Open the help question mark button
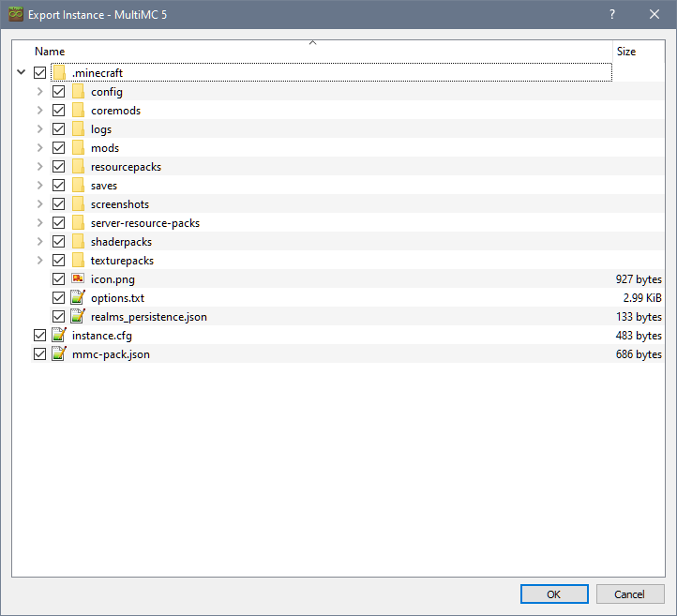This screenshot has height=616, width=677. click(x=611, y=14)
